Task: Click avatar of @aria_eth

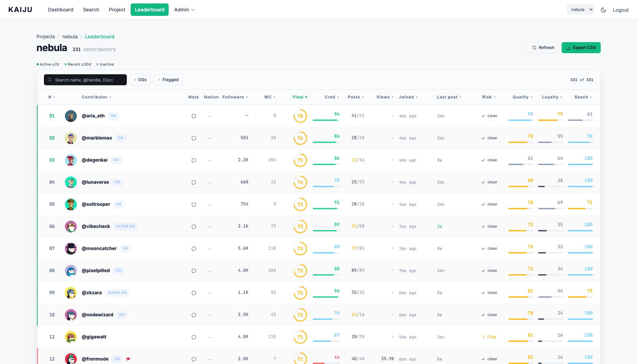Action: (71, 116)
